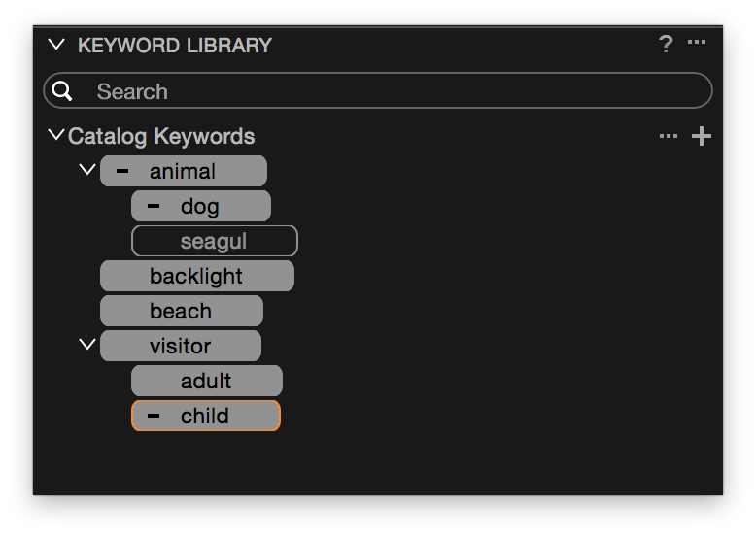Remove the dog keyword using its minus
Viewport: 756px width, 536px height.
pos(154,206)
